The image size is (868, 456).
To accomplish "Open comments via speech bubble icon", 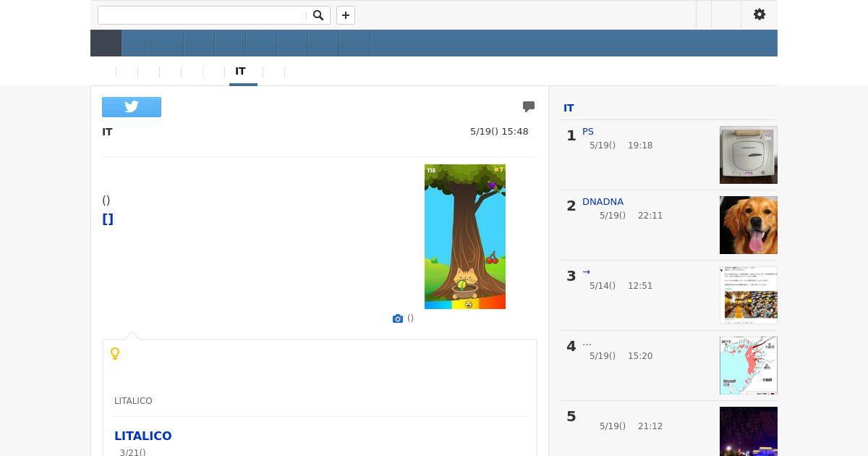I will point(529,106).
